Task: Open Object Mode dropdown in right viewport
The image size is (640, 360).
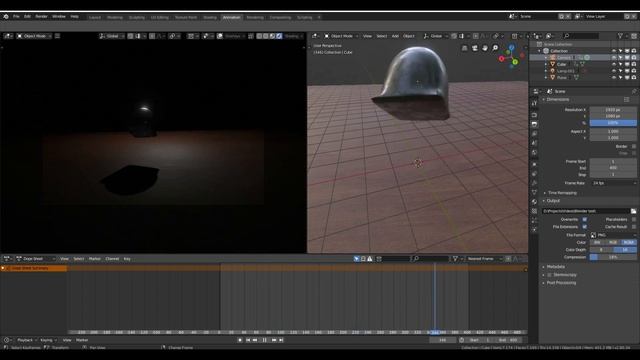Action: 341,36
